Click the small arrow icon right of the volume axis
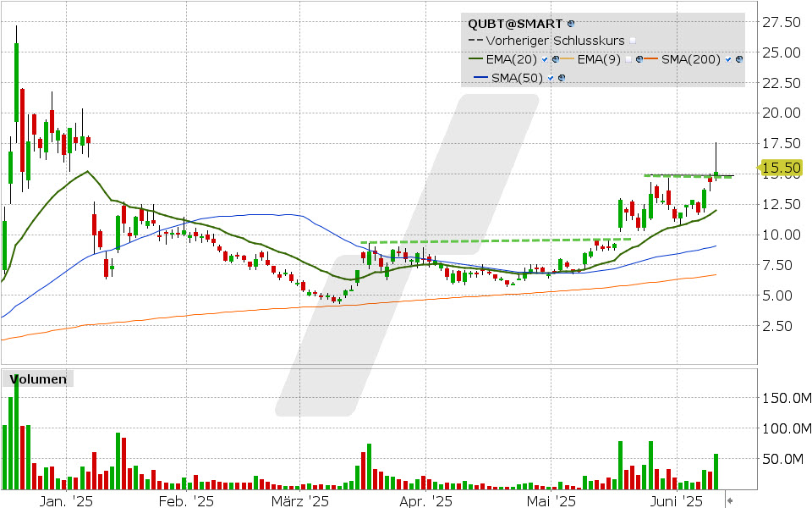812x508 pixels. pos(730,500)
